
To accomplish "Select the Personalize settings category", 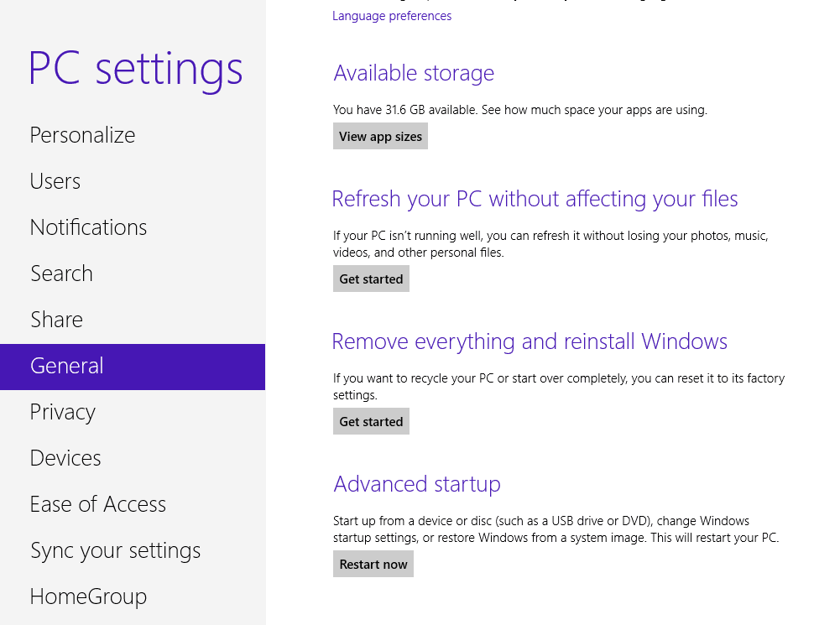I will (x=82, y=134).
